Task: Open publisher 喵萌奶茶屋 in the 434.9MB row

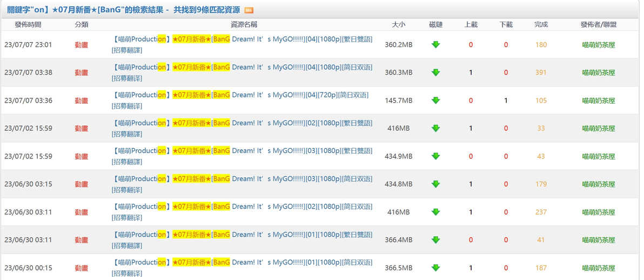Action: click(599, 157)
